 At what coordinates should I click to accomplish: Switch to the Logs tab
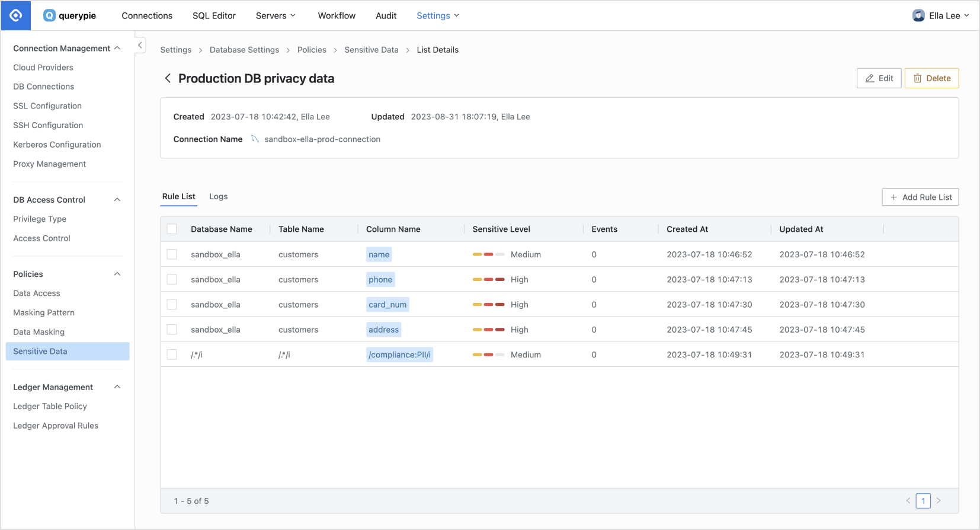[219, 196]
